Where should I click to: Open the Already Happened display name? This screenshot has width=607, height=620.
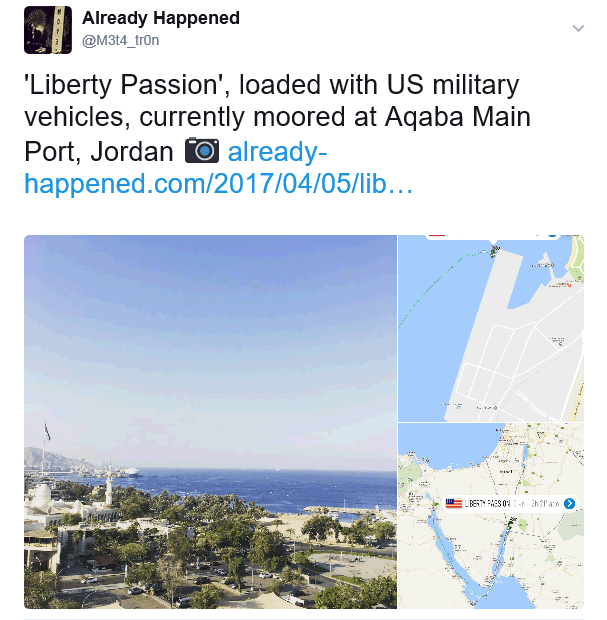(x=161, y=18)
